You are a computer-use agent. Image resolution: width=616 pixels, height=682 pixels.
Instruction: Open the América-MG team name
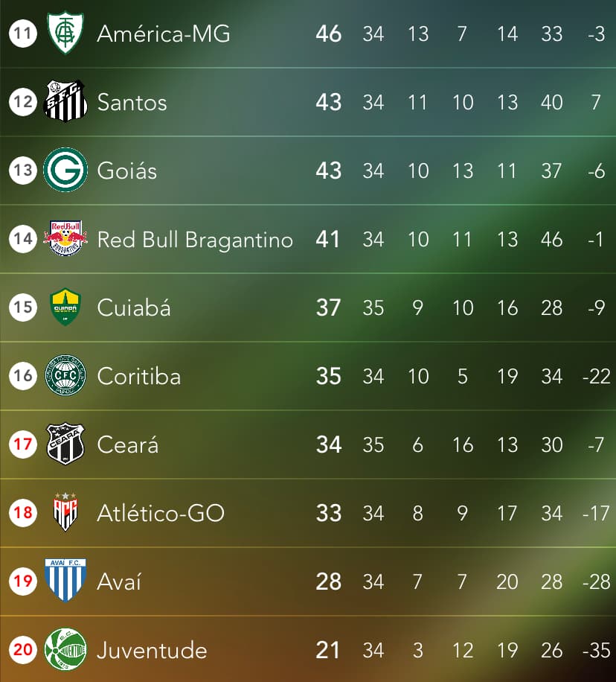tap(164, 34)
